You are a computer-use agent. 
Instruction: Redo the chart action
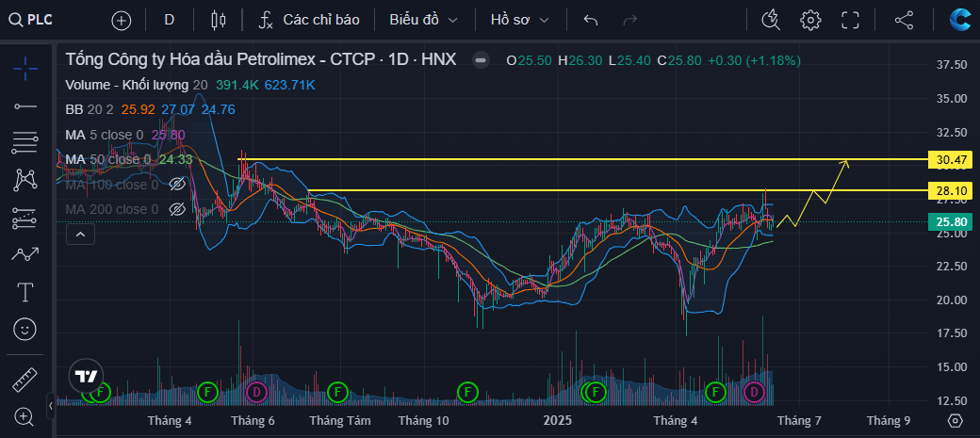click(x=630, y=20)
